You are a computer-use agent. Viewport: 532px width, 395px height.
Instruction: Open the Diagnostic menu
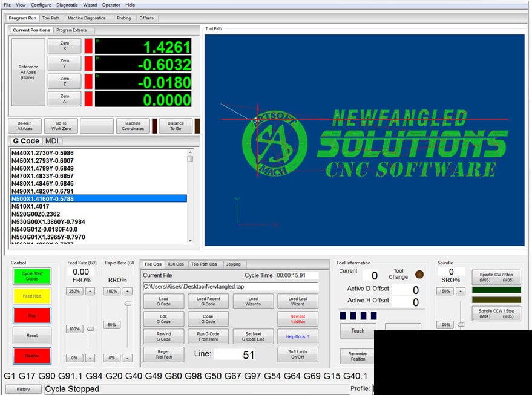pyautogui.click(x=67, y=5)
